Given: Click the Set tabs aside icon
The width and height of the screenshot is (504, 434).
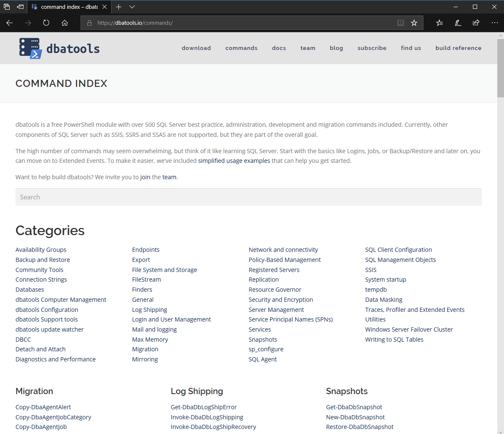Looking at the screenshot, I should coord(20,7).
